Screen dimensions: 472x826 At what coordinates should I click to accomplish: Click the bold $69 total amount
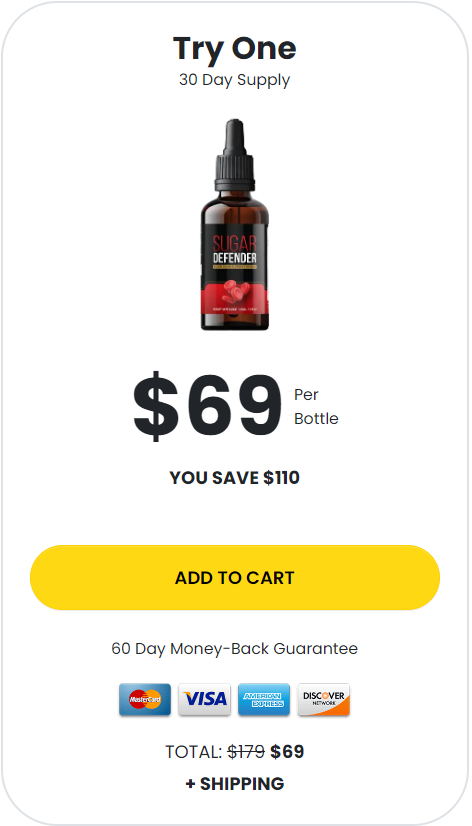(x=287, y=752)
